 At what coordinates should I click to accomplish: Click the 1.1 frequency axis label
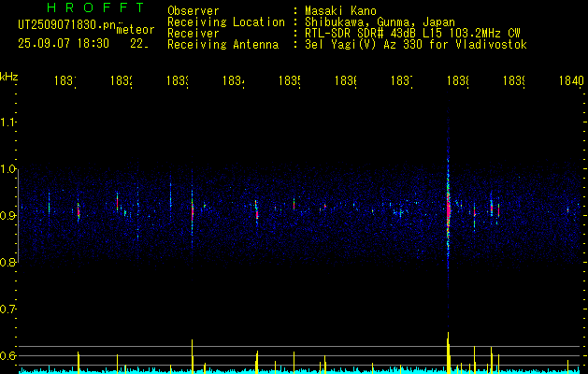pyautogui.click(x=8, y=122)
